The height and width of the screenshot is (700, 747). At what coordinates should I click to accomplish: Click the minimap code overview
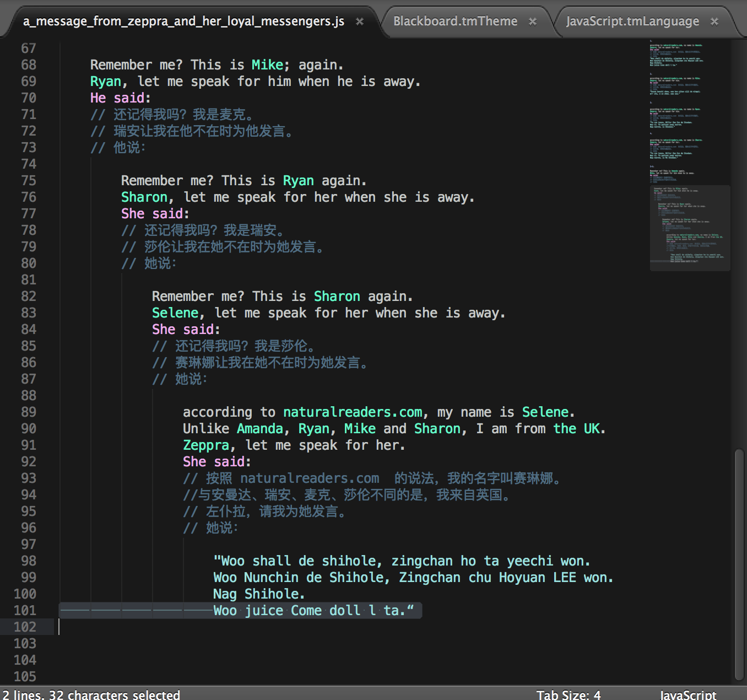[x=690, y=154]
